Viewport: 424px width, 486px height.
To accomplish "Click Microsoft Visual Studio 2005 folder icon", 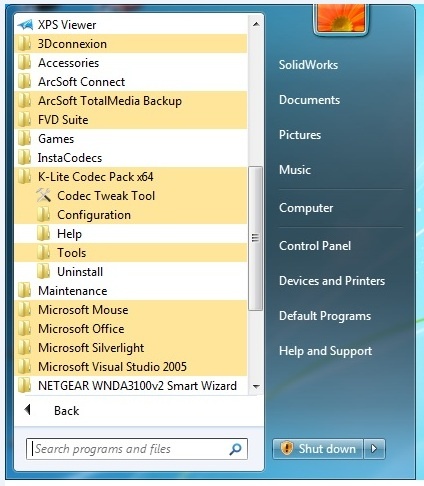I will [x=25, y=367].
